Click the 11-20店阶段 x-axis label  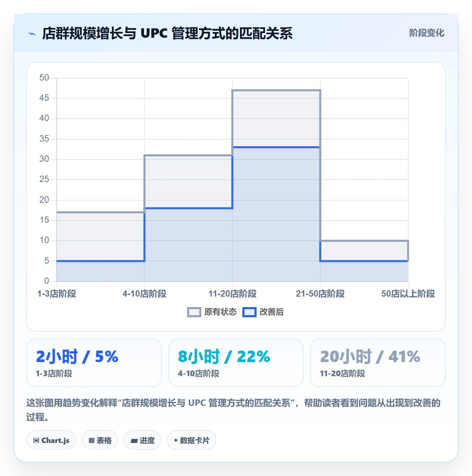tap(232, 294)
